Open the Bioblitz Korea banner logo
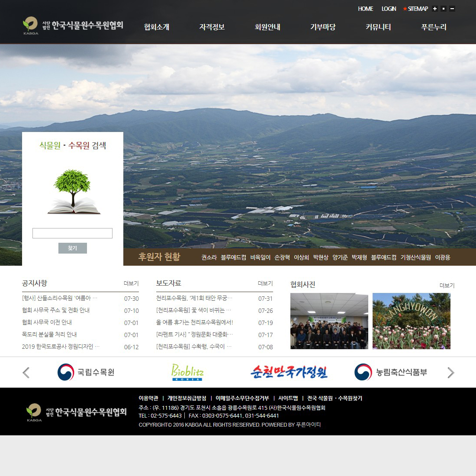The height and width of the screenshot is (476, 476). [x=187, y=373]
